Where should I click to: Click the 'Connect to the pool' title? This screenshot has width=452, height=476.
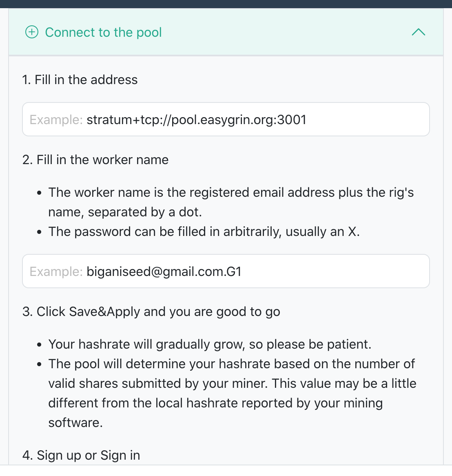point(103,32)
